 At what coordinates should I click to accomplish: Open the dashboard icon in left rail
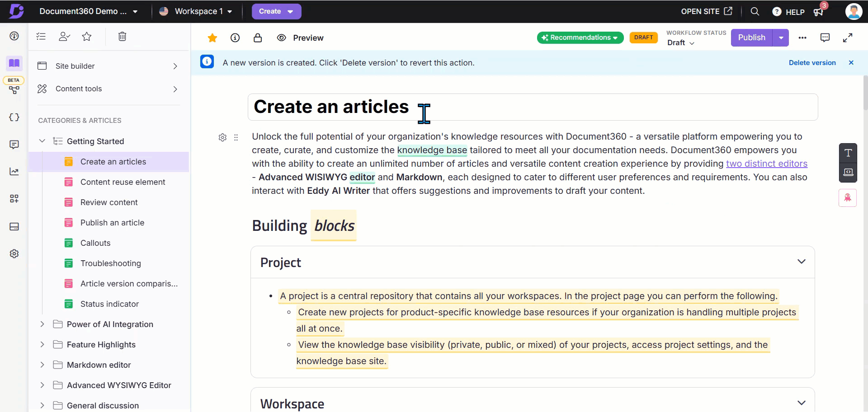(x=14, y=36)
